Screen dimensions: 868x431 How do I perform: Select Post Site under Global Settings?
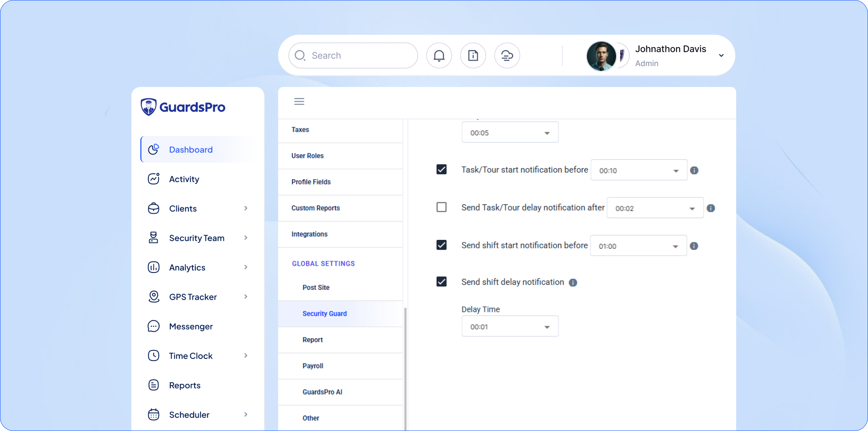tap(340, 287)
